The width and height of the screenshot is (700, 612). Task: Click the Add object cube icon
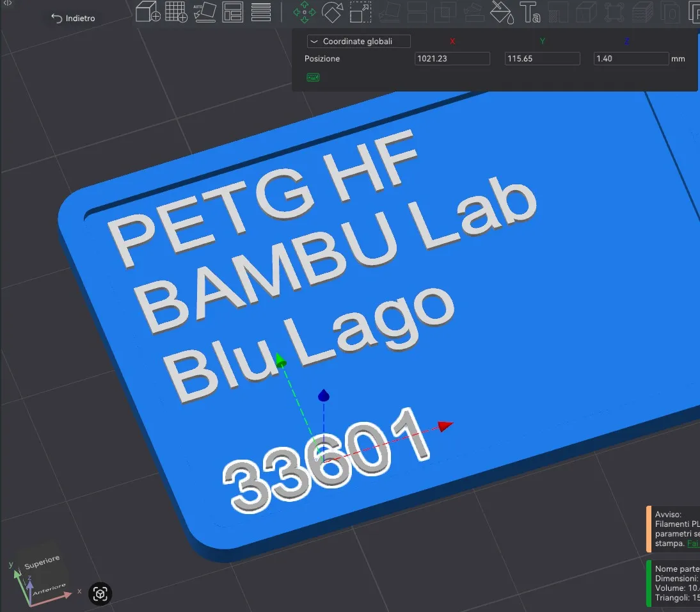pyautogui.click(x=148, y=12)
